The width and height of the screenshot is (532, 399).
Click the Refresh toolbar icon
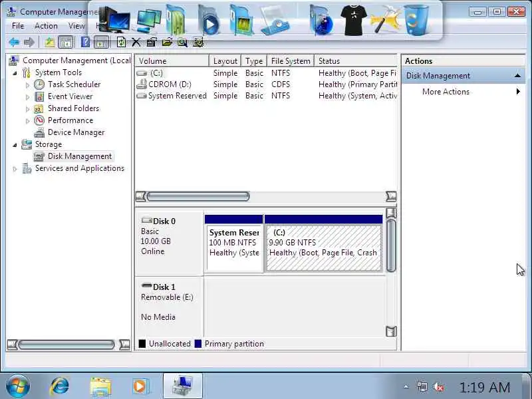[121, 43]
